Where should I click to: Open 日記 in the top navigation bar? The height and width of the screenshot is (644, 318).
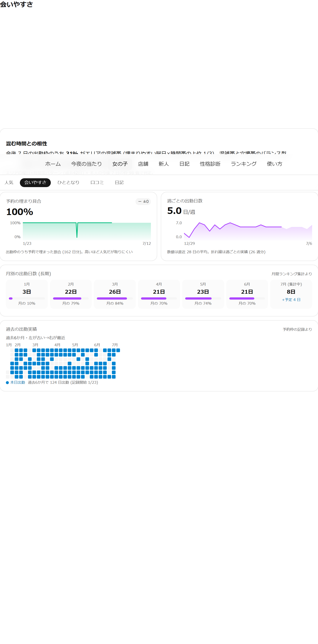(x=184, y=164)
